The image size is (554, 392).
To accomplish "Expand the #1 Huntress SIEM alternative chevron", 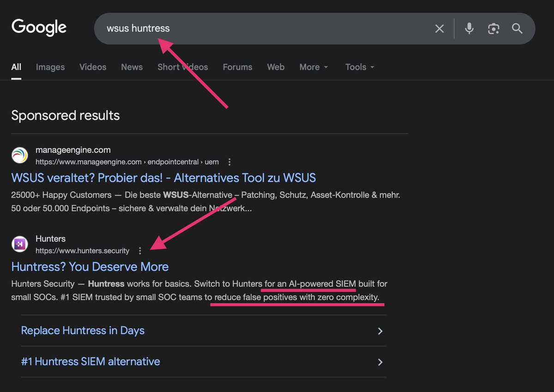I will pos(380,362).
